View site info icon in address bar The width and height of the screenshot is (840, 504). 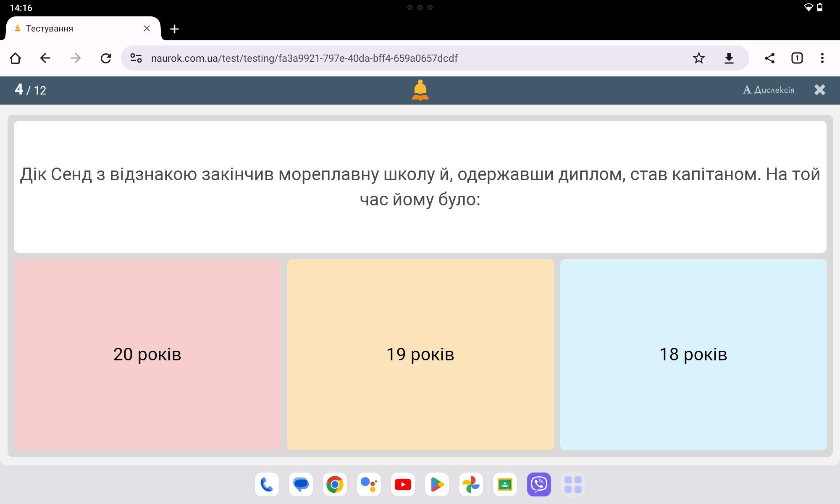[136, 58]
